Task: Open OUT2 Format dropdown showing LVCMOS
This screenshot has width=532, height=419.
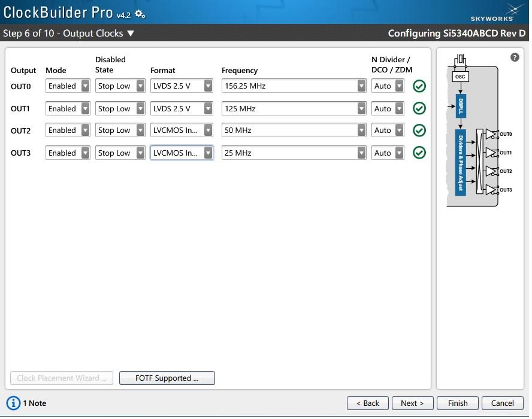Action: click(182, 130)
